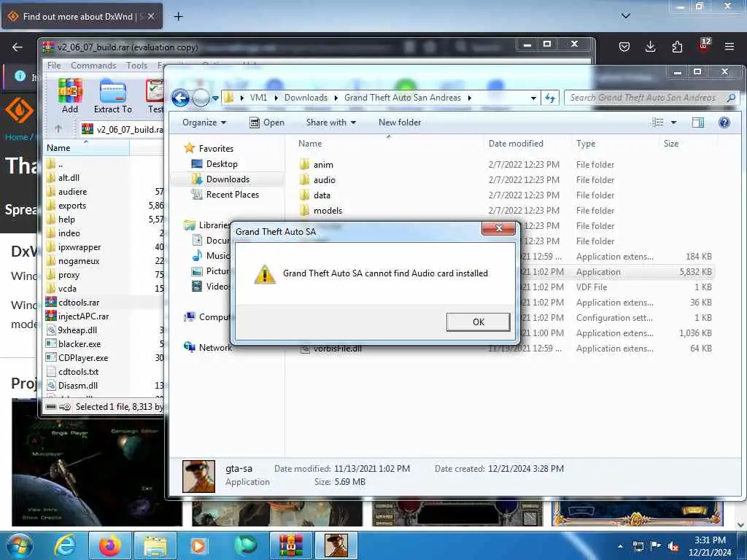Screen dimensions: 747x560
Task: Click the Explorer forward navigation arrow
Action: point(201,98)
